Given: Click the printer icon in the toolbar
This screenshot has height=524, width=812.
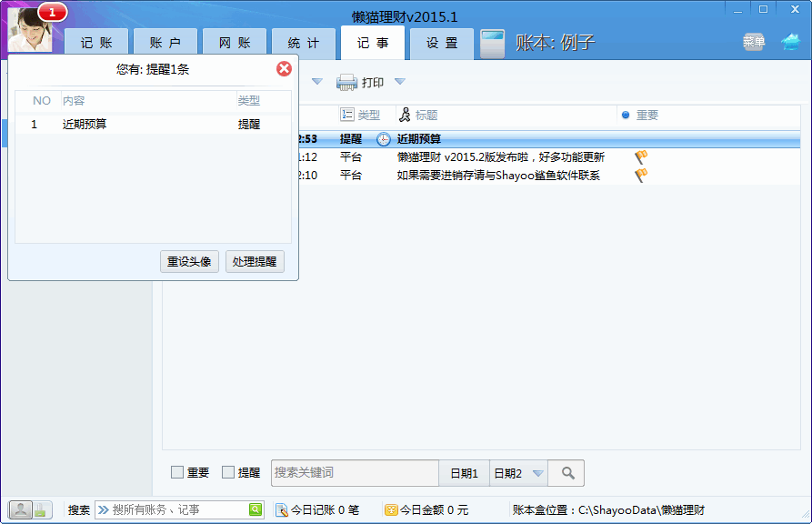Looking at the screenshot, I should coord(346,82).
